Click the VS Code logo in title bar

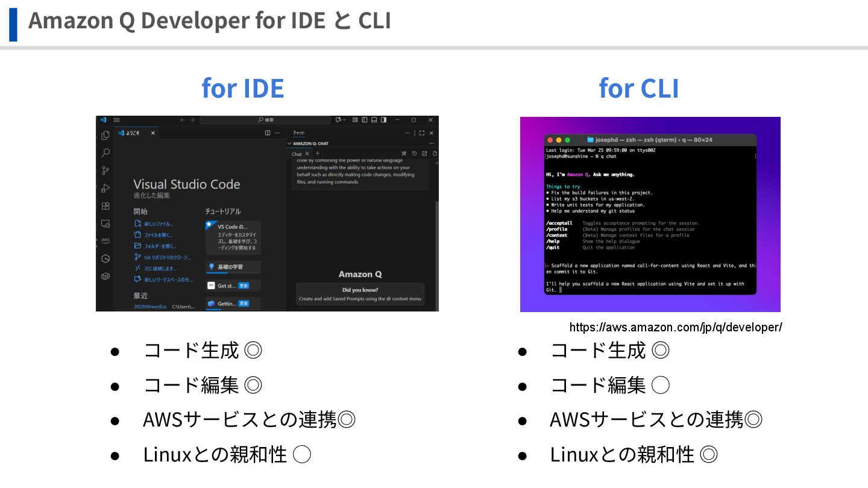[x=103, y=120]
